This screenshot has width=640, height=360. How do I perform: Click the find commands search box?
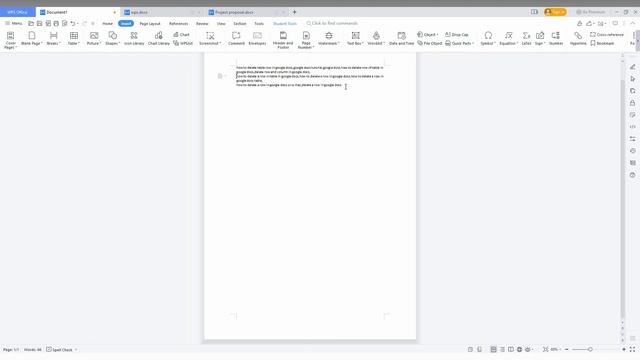(x=332, y=24)
